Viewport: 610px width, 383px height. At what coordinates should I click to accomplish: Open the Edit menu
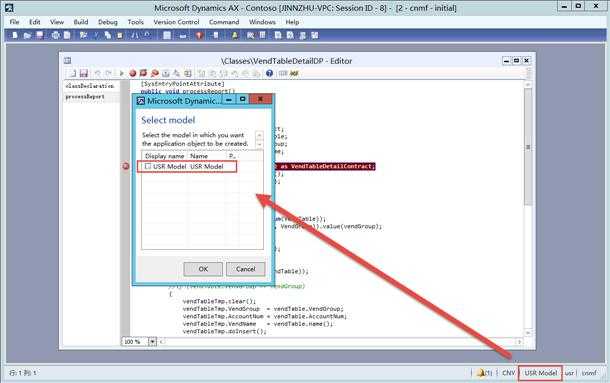(35, 22)
